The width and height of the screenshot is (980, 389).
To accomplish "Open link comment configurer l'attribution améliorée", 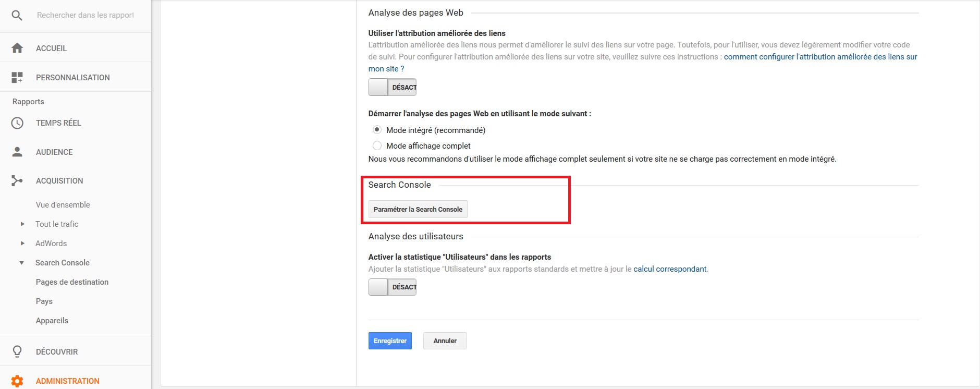I will 820,57.
